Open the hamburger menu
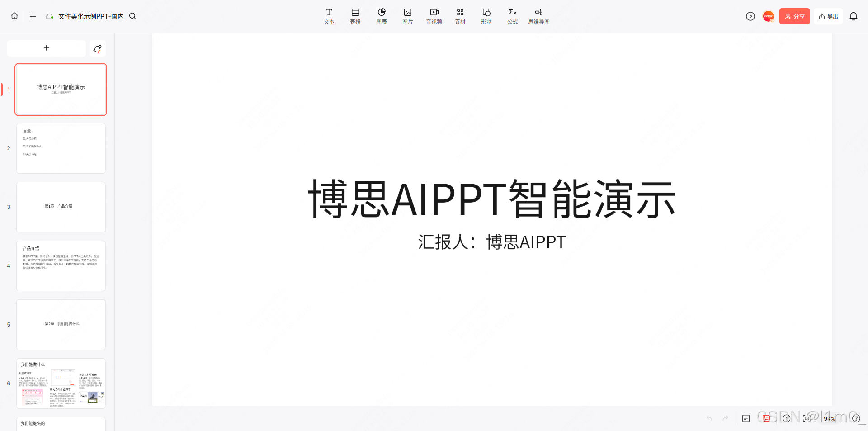The height and width of the screenshot is (431, 868). click(33, 16)
